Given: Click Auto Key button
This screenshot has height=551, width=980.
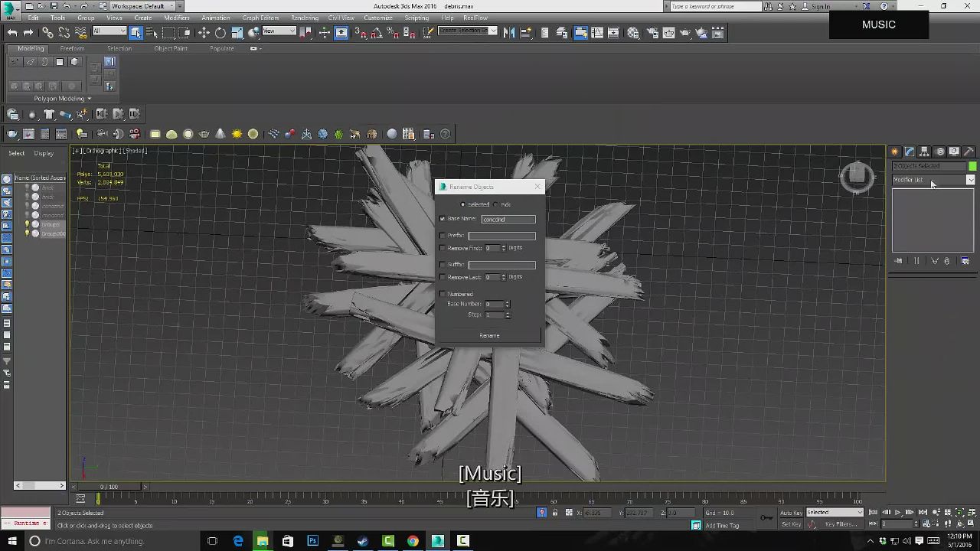Looking at the screenshot, I should pyautogui.click(x=791, y=513).
